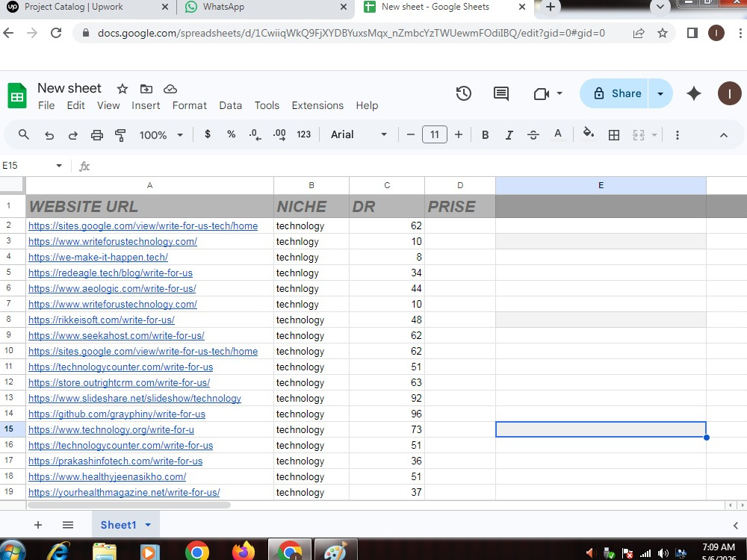Move the document with folder icon
The height and width of the screenshot is (560, 747).
click(146, 89)
